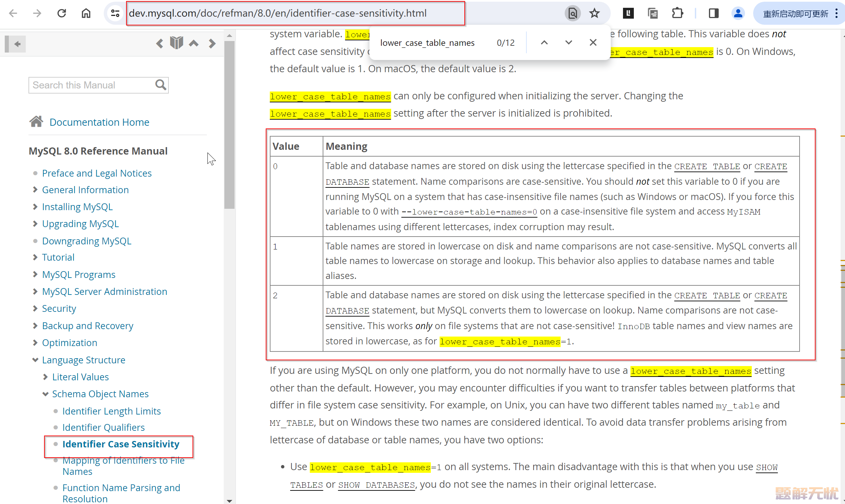Click the Documentation Home house icon
The width and height of the screenshot is (845, 504).
(36, 121)
